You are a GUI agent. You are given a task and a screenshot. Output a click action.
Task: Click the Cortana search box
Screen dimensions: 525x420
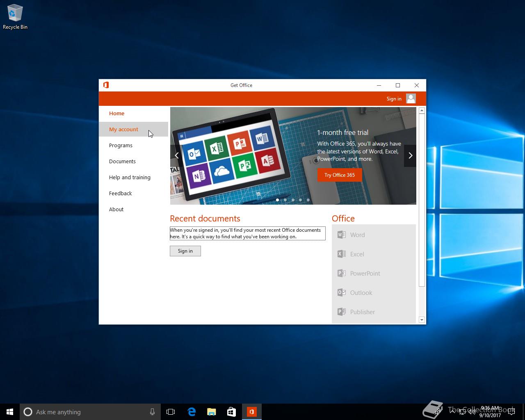point(90,412)
